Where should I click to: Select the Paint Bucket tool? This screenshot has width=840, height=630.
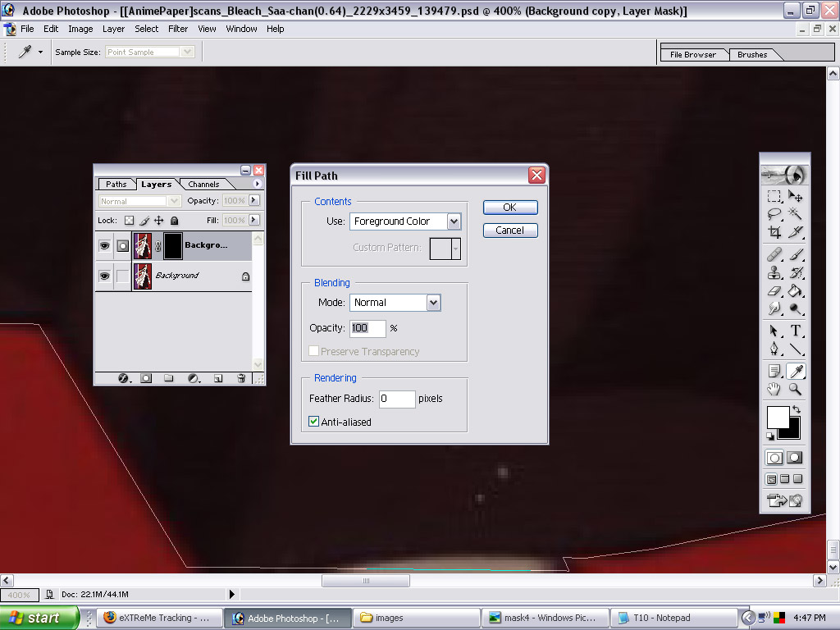tap(796, 291)
